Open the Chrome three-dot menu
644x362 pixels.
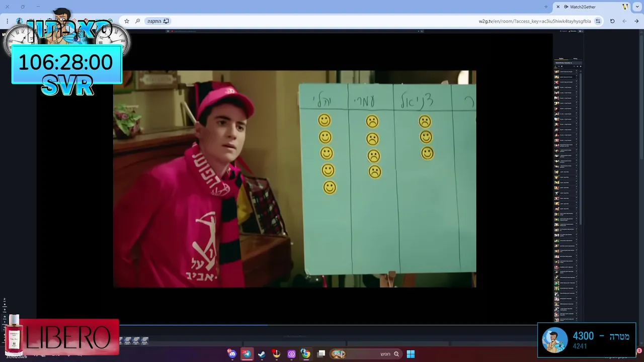pos(7,21)
